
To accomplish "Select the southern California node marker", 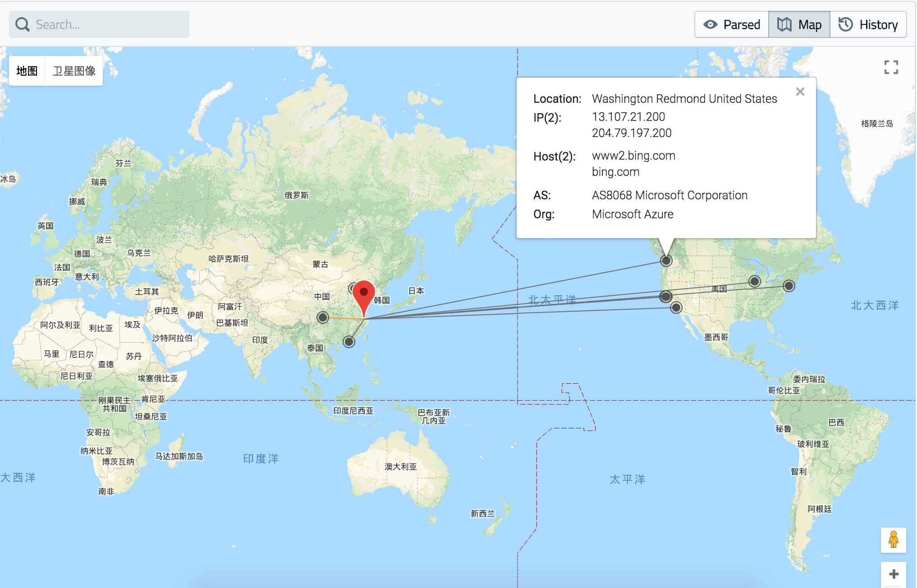I will pyautogui.click(x=676, y=308).
